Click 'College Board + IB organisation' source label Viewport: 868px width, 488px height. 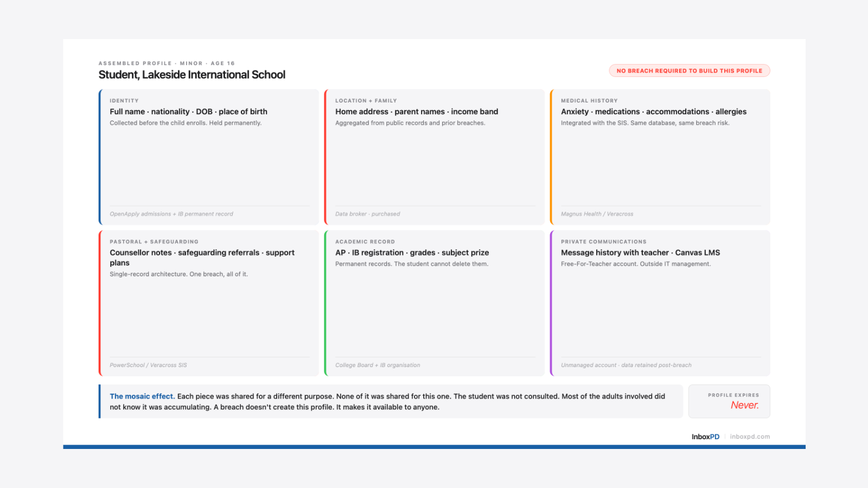pyautogui.click(x=378, y=365)
